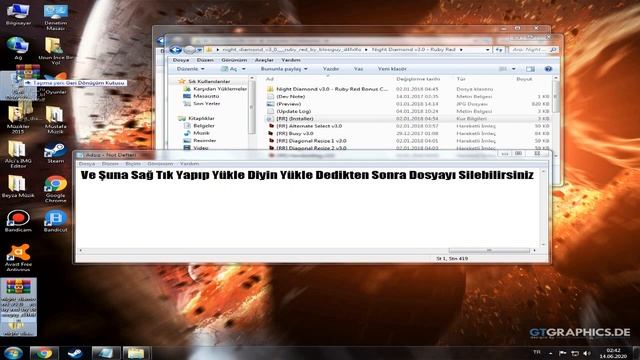This screenshot has height=360, width=640.
Task: Switch to Chrome on the taskbar
Action: [x=44, y=353]
